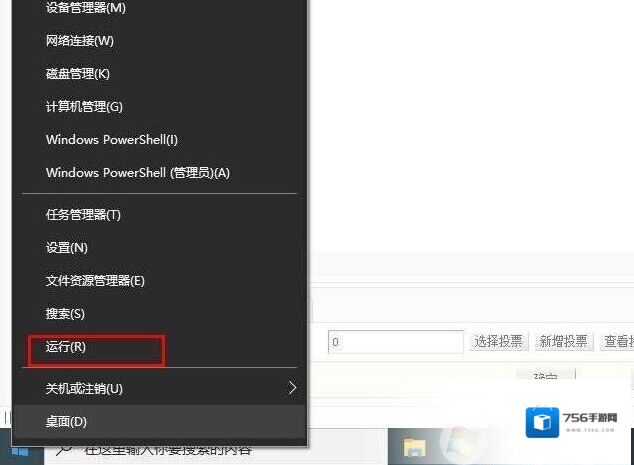Click 桌面(D) at menu bottom
This screenshot has height=465, width=634.
point(159,422)
